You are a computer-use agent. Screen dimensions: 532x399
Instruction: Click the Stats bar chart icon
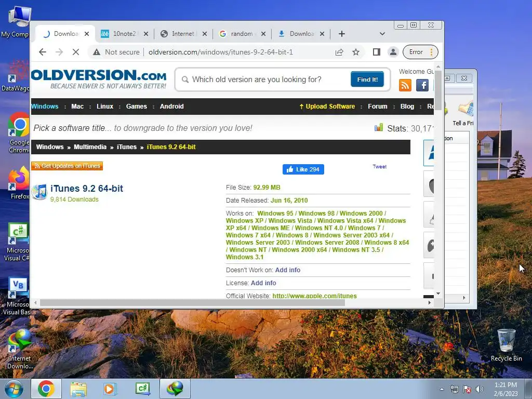tap(379, 128)
